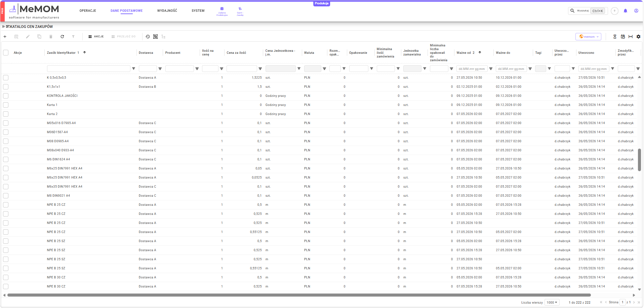Click the hourglass icon at top right

tap(615, 37)
